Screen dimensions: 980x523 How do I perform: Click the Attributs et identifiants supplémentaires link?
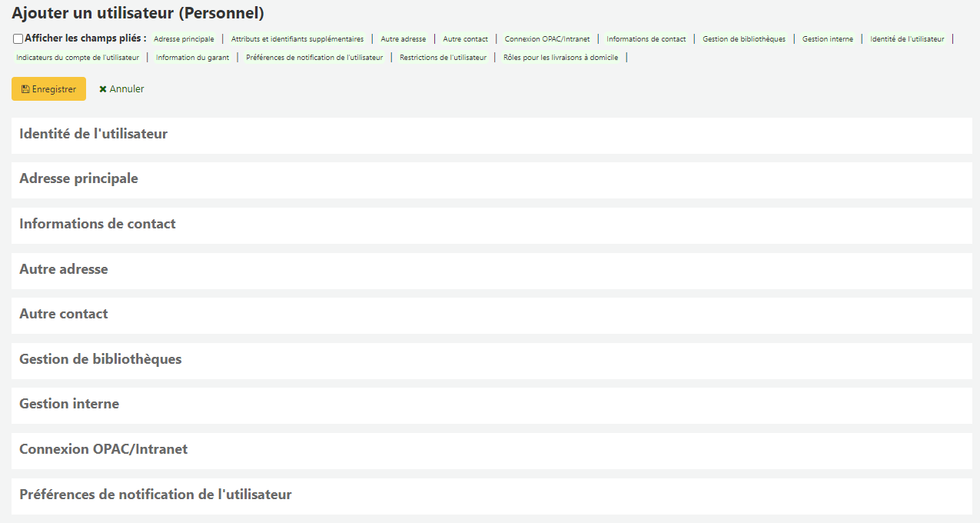pos(297,38)
